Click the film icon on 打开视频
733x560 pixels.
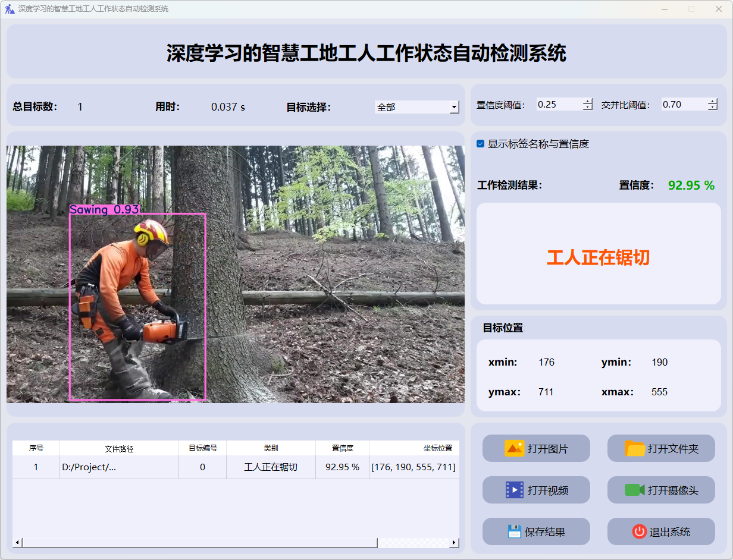click(514, 490)
